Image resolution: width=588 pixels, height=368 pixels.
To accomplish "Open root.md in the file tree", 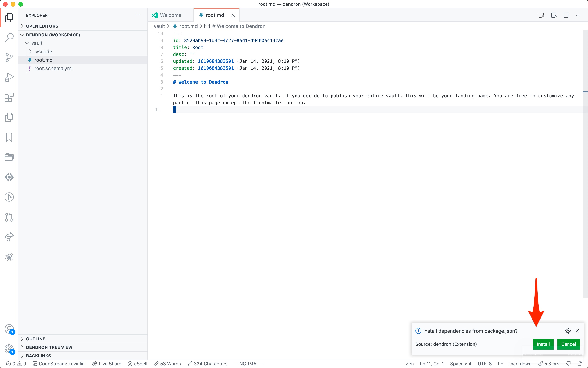I will click(83, 60).
